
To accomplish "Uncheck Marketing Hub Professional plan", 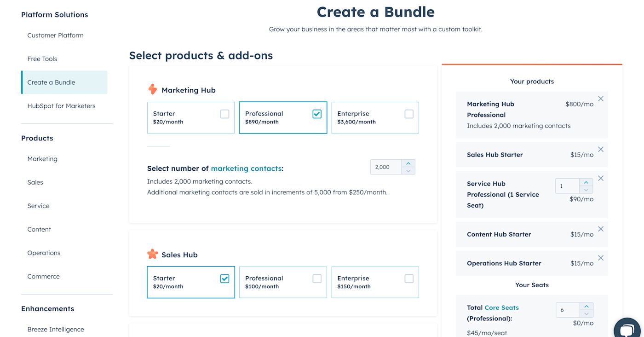I will tap(317, 114).
